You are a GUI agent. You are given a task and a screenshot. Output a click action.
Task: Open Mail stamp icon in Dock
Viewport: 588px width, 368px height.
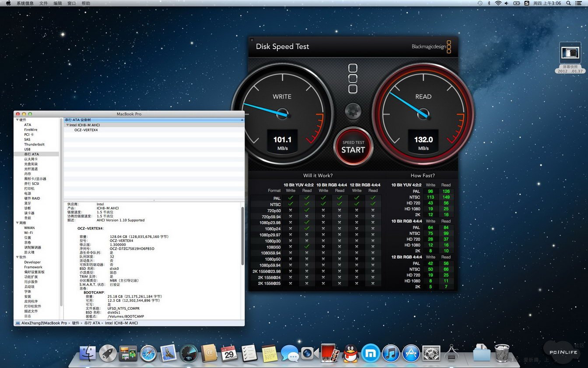tap(168, 353)
